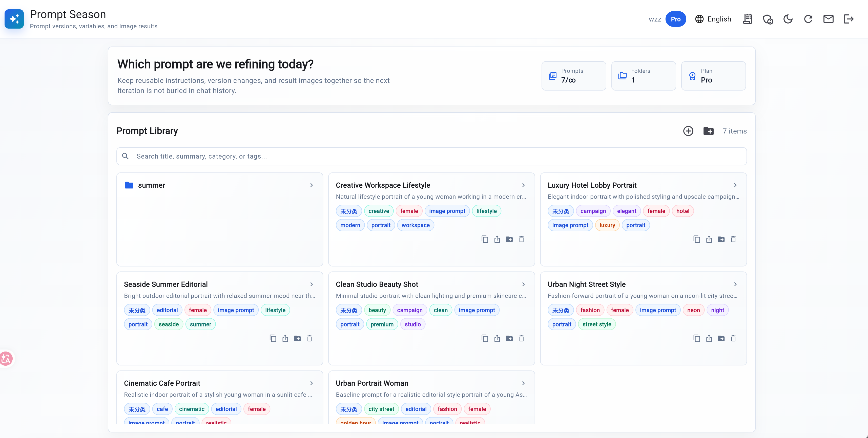Toggle dark mode with the moon icon
The width and height of the screenshot is (868, 438).
(788, 19)
